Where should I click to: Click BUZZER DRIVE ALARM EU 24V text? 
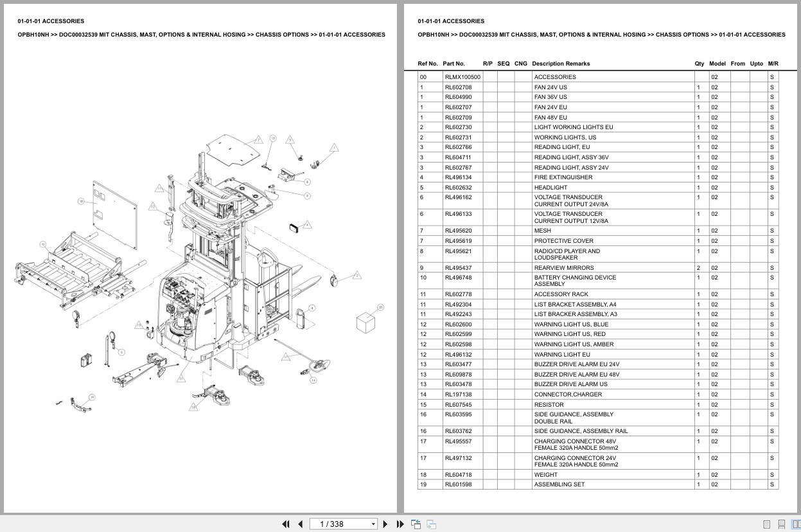pyautogui.click(x=577, y=364)
